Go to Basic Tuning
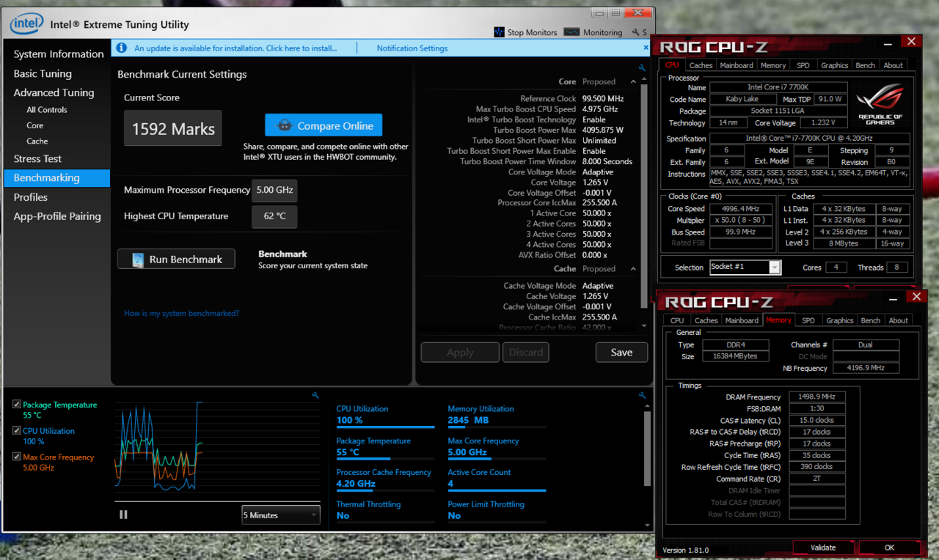 point(43,74)
